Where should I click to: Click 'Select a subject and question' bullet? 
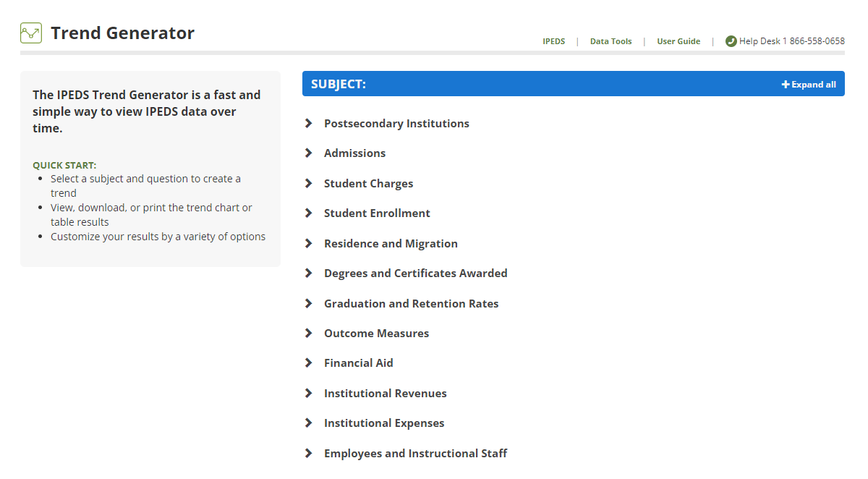(145, 185)
